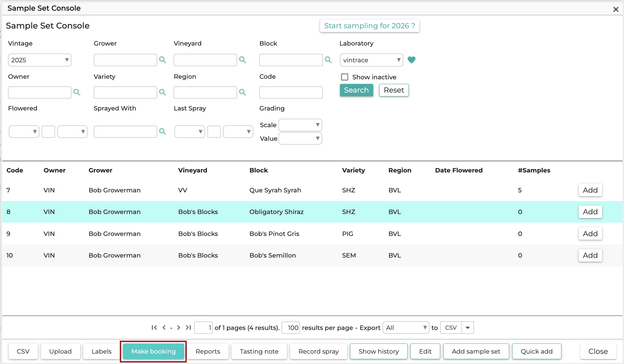624x364 pixels.
Task: Open the first Last Spray dropdown
Action: (190, 132)
